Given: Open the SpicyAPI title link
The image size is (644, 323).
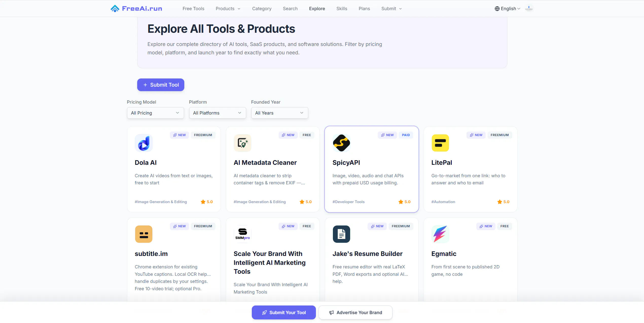Looking at the screenshot, I should (x=346, y=163).
